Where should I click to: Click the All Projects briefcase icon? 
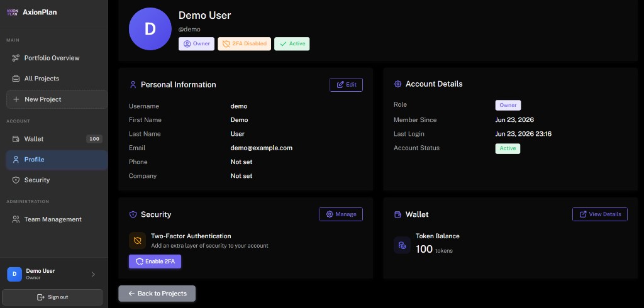[16, 79]
